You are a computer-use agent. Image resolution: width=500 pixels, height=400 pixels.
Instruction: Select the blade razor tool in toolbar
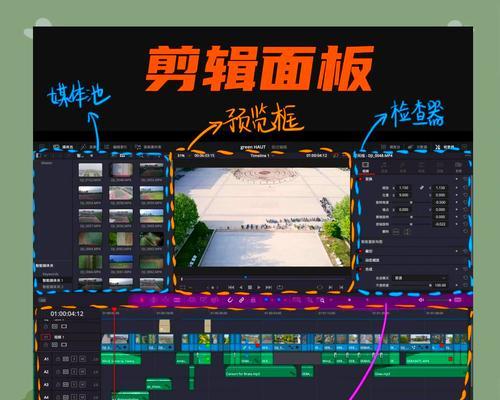pos(177,300)
